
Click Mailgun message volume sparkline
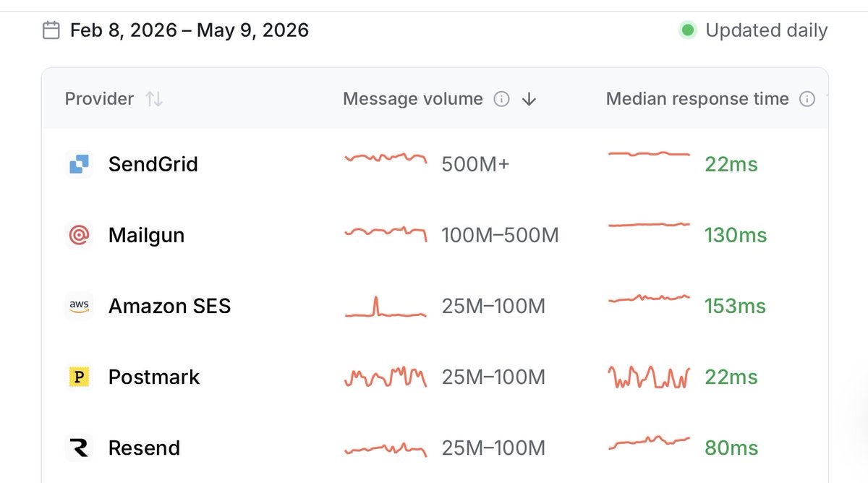click(386, 233)
